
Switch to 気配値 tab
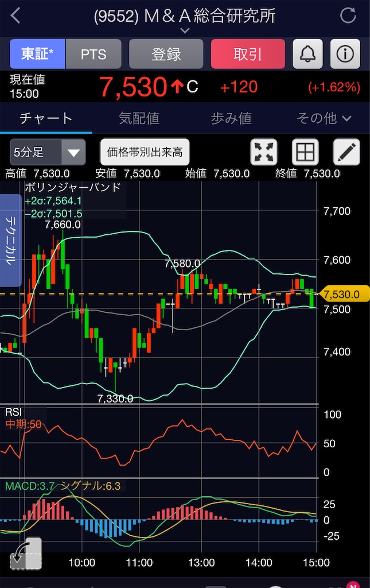(x=139, y=118)
